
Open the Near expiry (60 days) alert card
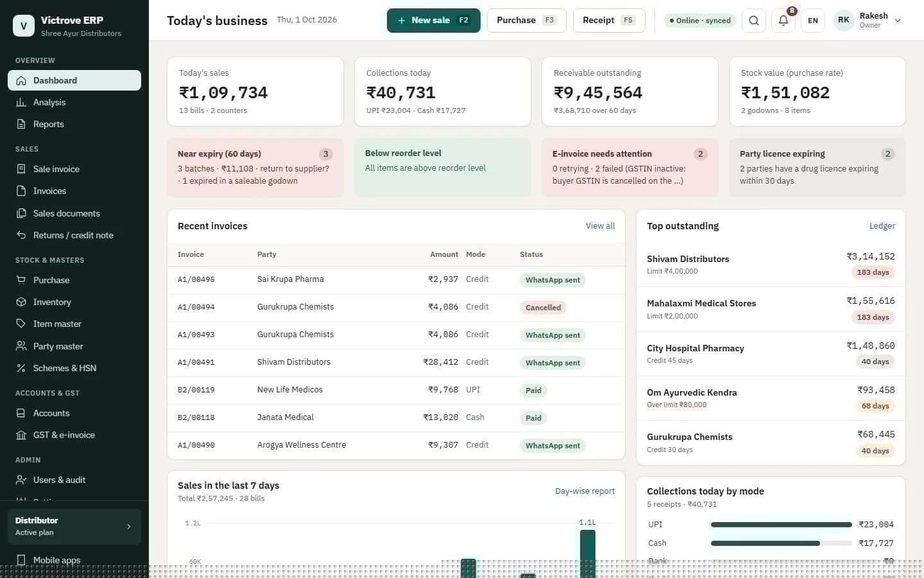(x=255, y=167)
